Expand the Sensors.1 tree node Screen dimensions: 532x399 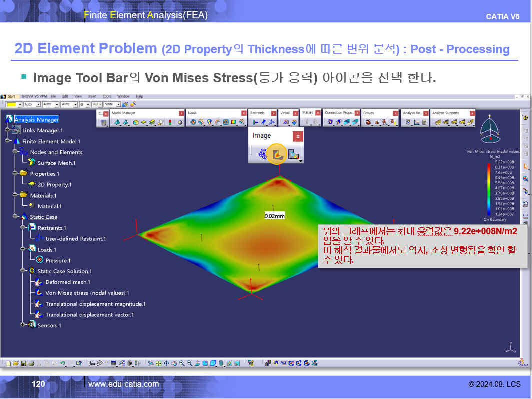pos(23,325)
